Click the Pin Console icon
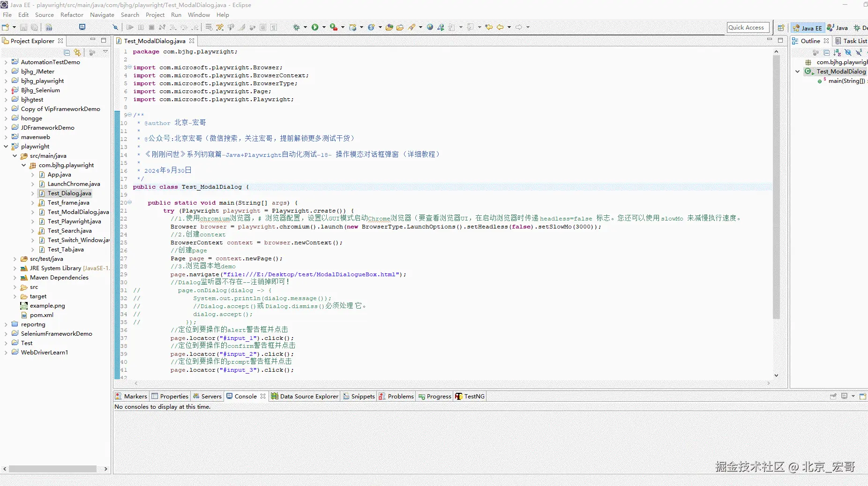 833,396
